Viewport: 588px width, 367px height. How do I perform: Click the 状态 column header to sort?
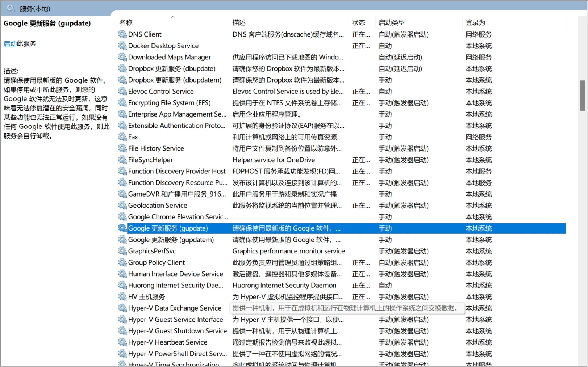pos(358,22)
